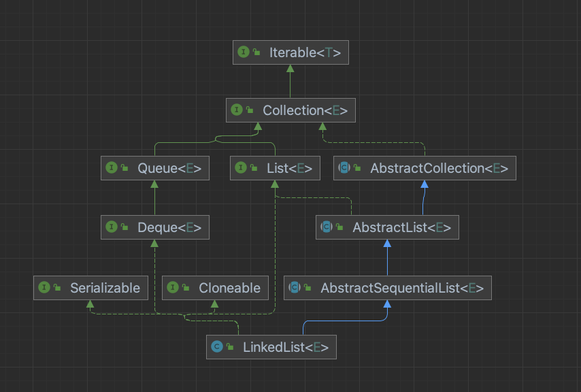Click the lock icon beside AbstractSequentialList<E>
Viewport: 581px width, 392px height.
(x=308, y=287)
